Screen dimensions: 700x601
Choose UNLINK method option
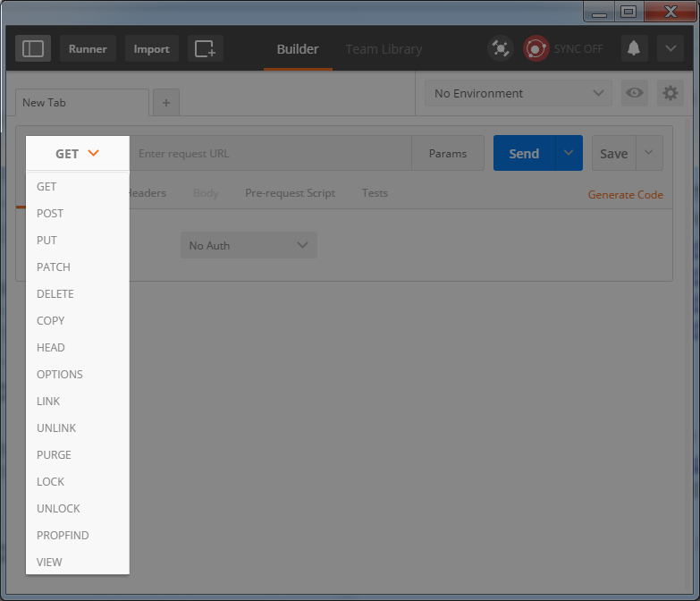tap(78, 427)
